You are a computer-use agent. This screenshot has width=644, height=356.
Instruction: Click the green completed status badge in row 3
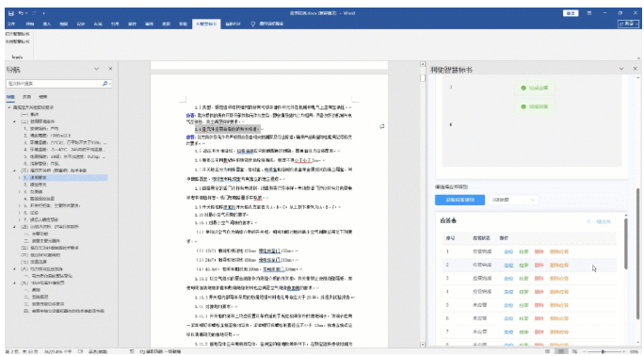(x=535, y=88)
